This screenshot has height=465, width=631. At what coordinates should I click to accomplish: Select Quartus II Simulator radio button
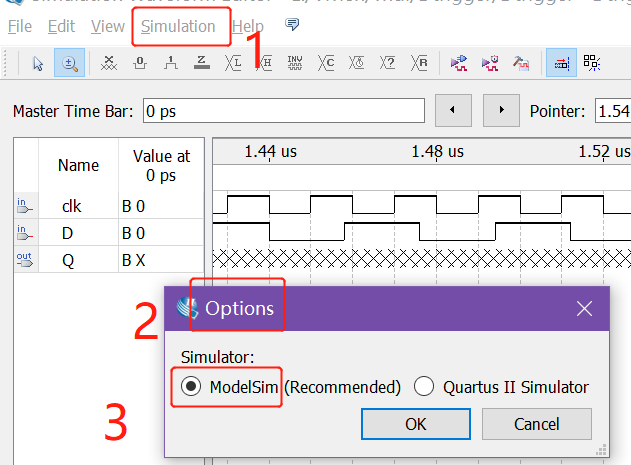click(x=424, y=386)
